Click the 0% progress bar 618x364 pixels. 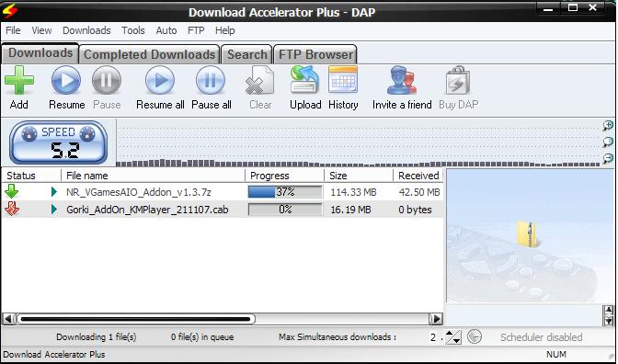[x=285, y=210]
